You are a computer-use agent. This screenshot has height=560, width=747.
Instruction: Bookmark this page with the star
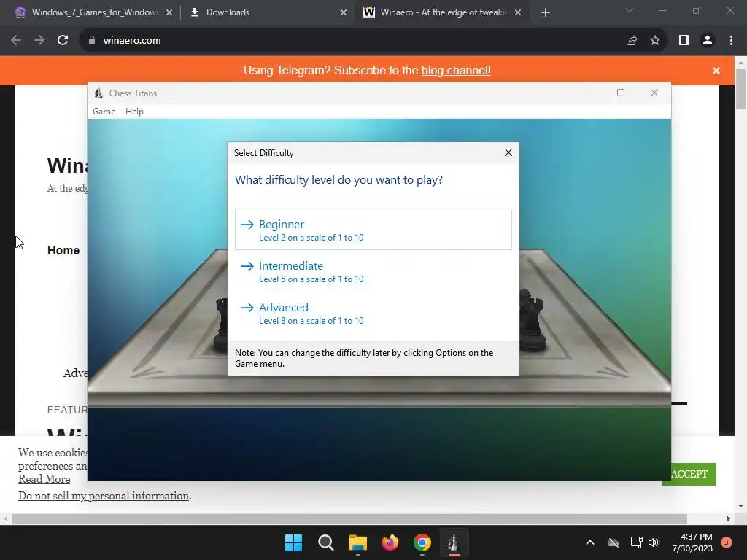click(x=655, y=41)
